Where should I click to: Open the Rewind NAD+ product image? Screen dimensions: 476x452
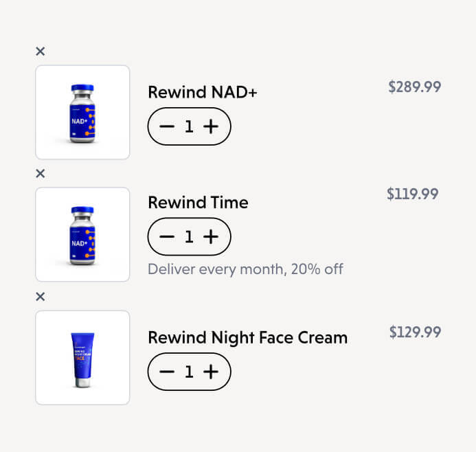pyautogui.click(x=82, y=113)
